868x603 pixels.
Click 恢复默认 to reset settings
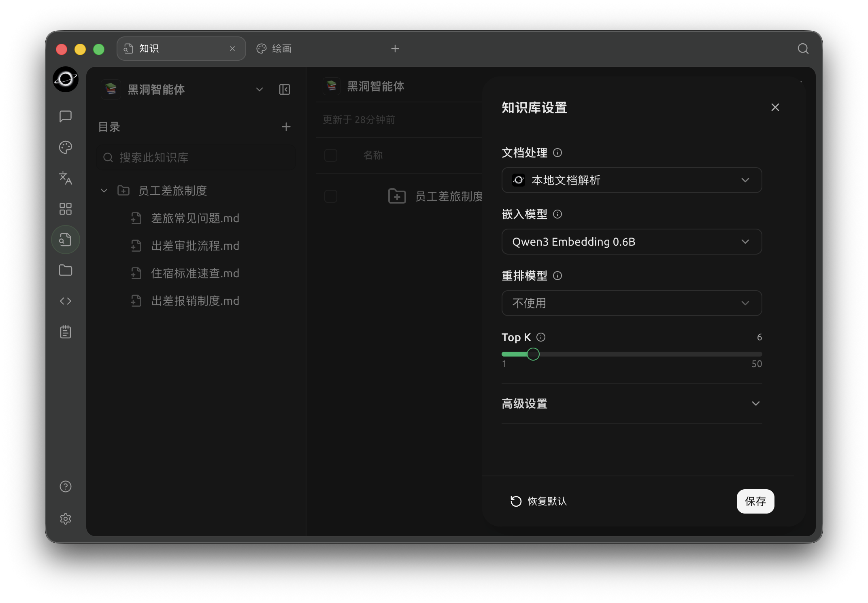coord(538,501)
